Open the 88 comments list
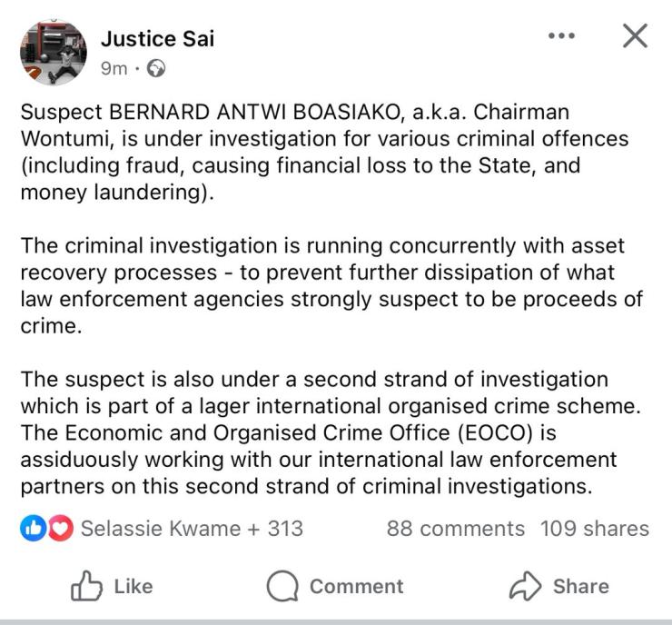672x625 pixels. click(456, 528)
